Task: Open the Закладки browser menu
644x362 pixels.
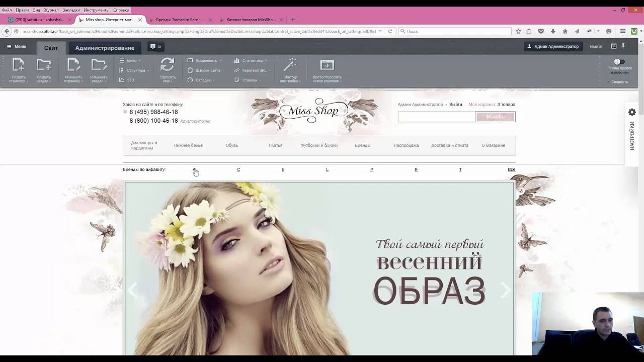Action: [x=71, y=10]
